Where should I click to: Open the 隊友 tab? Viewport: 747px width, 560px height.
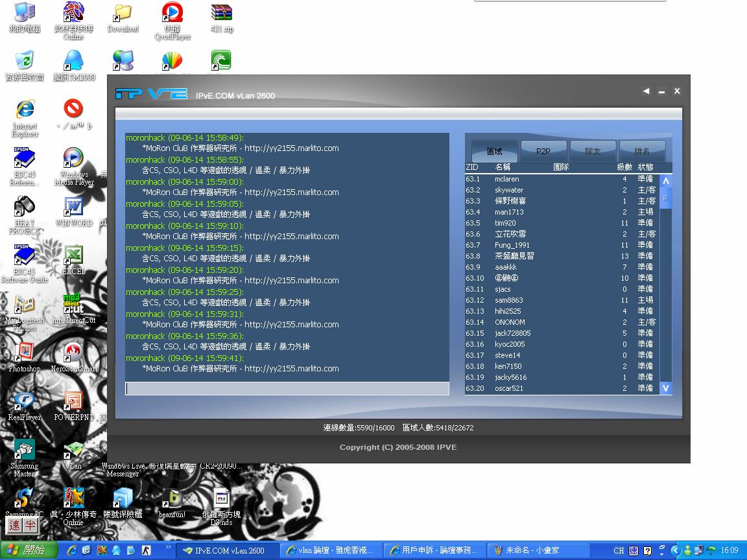point(593,151)
